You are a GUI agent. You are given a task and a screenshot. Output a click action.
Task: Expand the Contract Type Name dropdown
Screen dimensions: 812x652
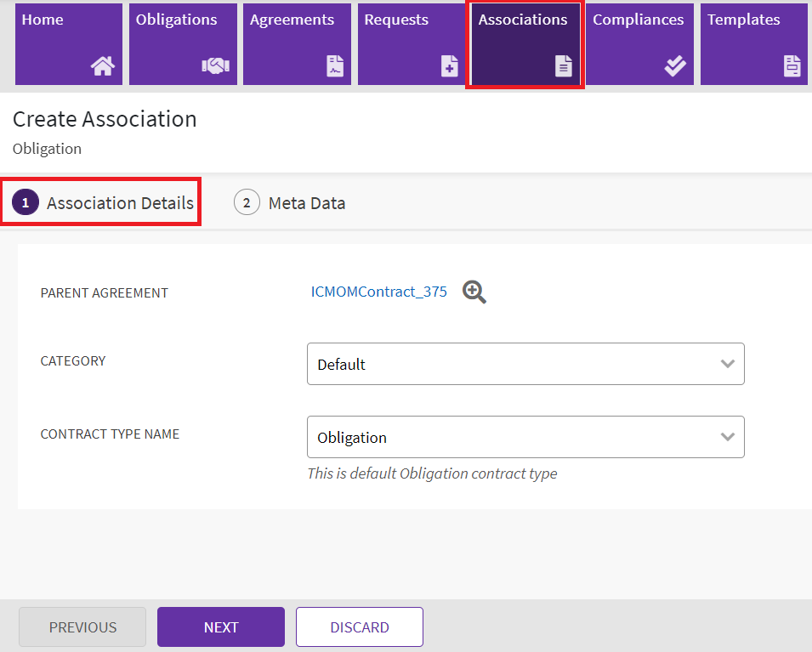(x=525, y=437)
